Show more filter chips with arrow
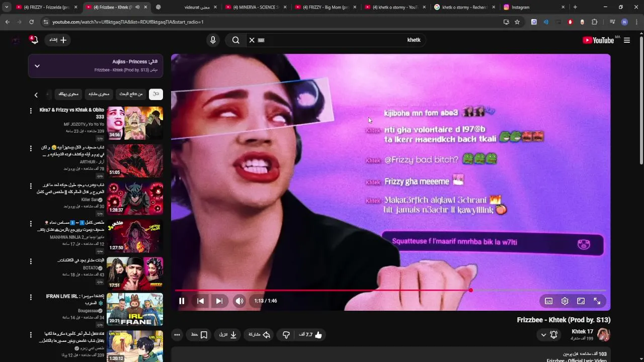Viewport: 644px width, 362px height. tap(36, 95)
